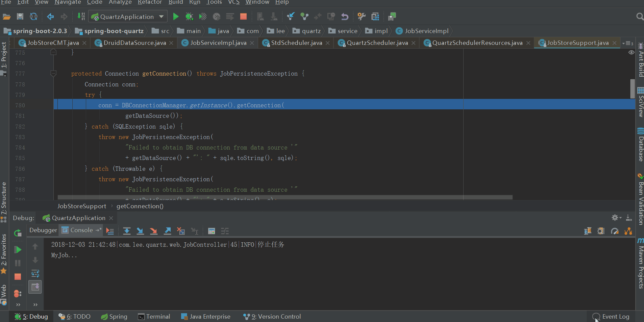Click the Save All toolbar icon
644x322 pixels.
20,17
